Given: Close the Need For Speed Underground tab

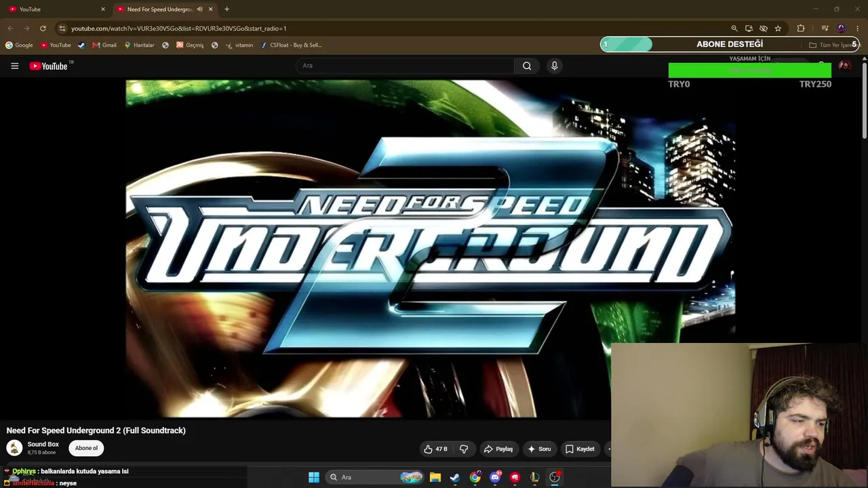Looking at the screenshot, I should 210,9.
